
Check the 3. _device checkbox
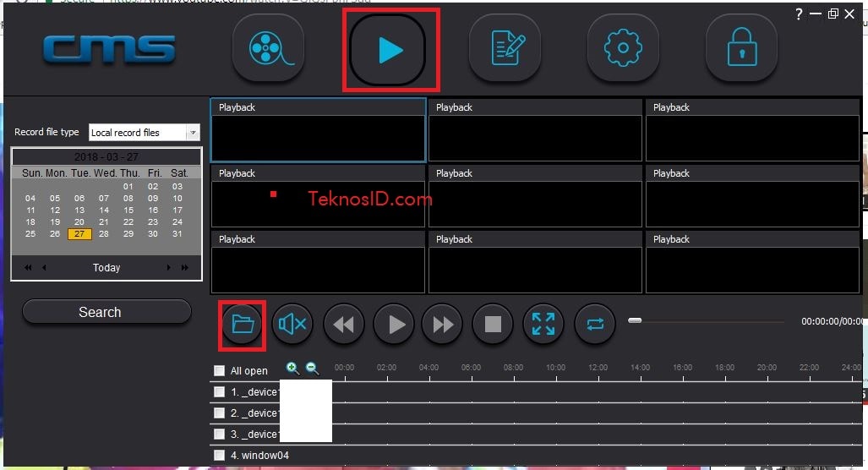(x=219, y=434)
